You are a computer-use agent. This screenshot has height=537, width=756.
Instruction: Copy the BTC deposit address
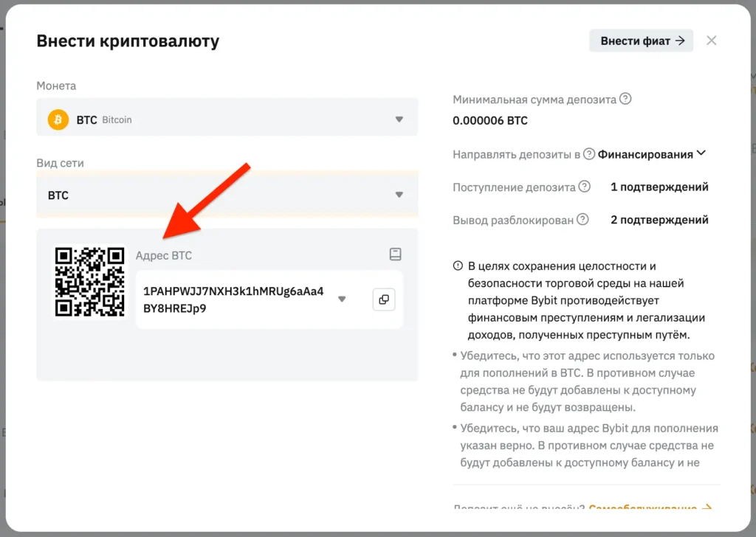384,299
